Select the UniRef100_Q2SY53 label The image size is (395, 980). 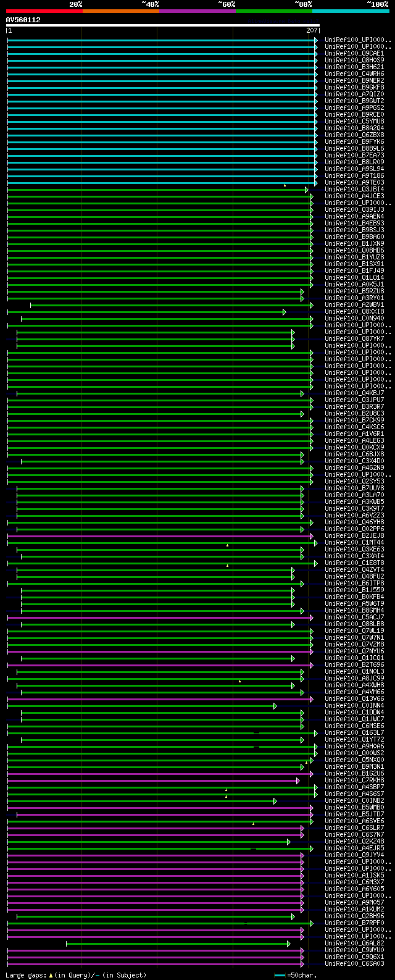point(354,482)
